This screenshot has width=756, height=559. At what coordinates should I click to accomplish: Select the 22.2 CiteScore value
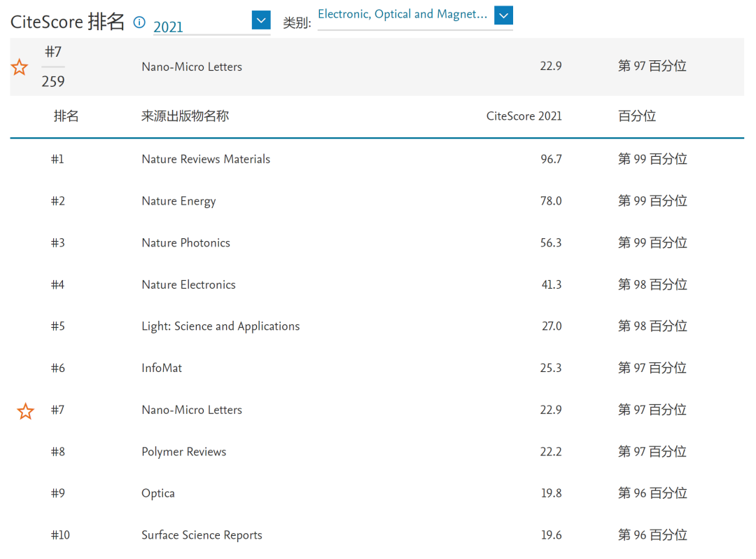[551, 452]
